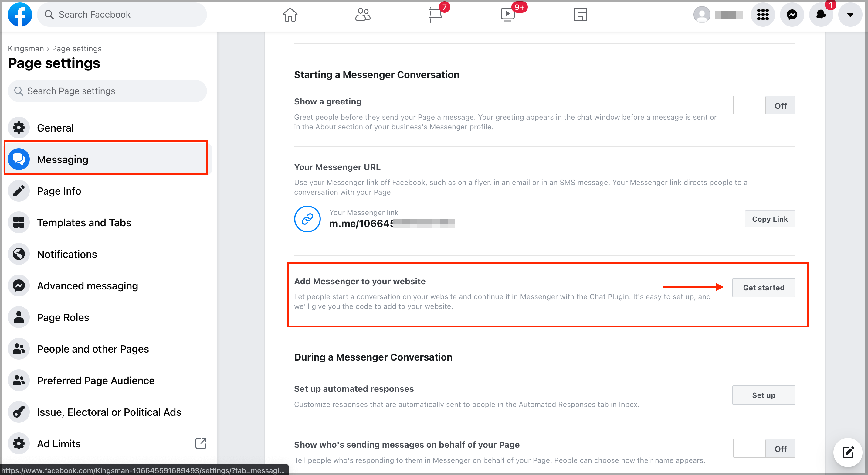Click the Search Facebook field
868x475 pixels.
122,15
